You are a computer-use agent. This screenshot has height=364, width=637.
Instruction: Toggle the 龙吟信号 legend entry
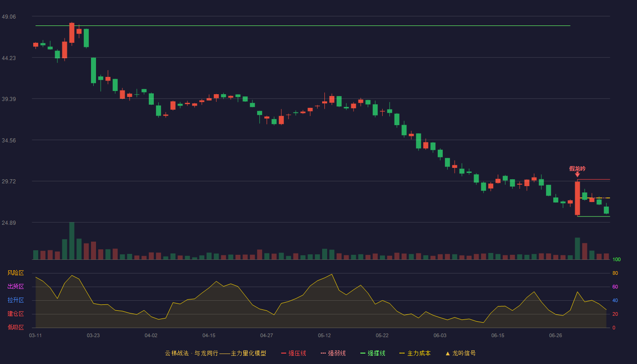tap(460, 353)
